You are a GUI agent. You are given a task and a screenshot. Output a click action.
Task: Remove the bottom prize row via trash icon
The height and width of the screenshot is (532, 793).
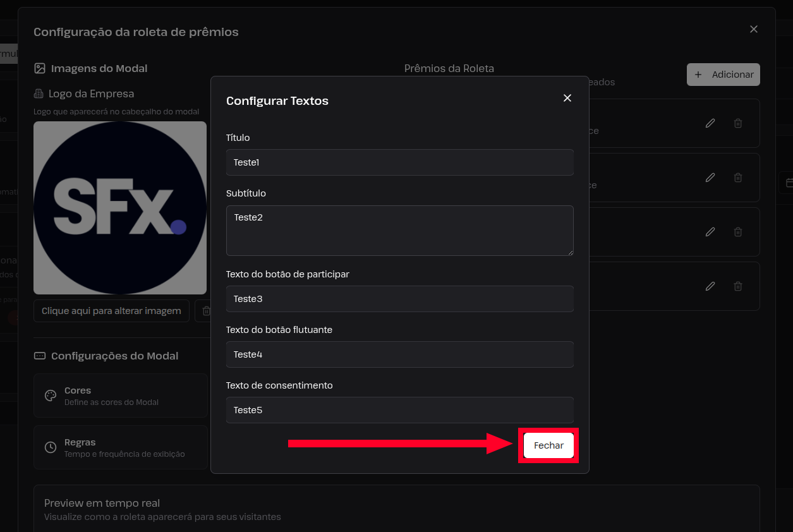pos(738,286)
